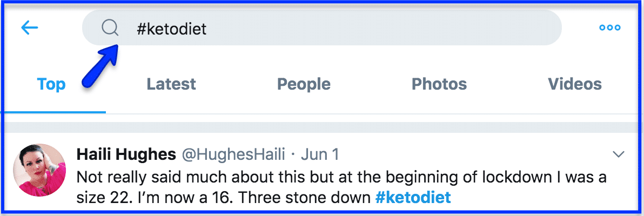Open the Haili Hughes display name link
Viewport: 644px width, 216px height.
[126, 154]
